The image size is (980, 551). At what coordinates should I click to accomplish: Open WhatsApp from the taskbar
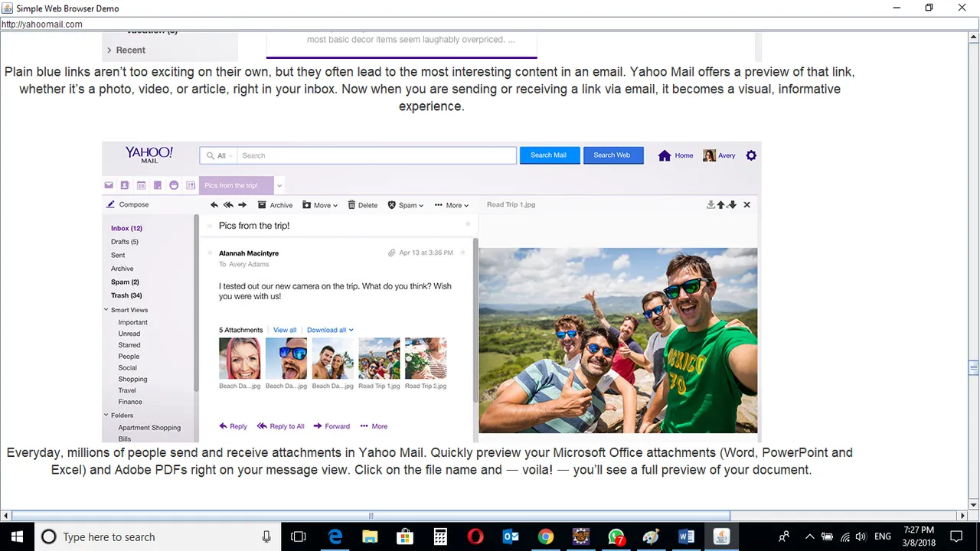[x=616, y=536]
